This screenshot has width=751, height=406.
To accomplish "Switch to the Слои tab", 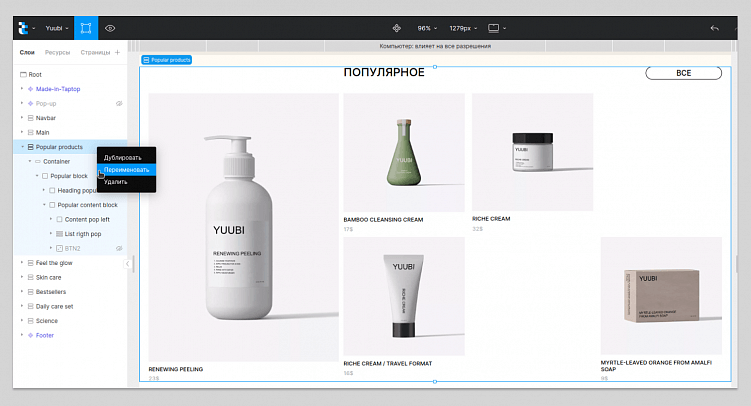I will (27, 52).
